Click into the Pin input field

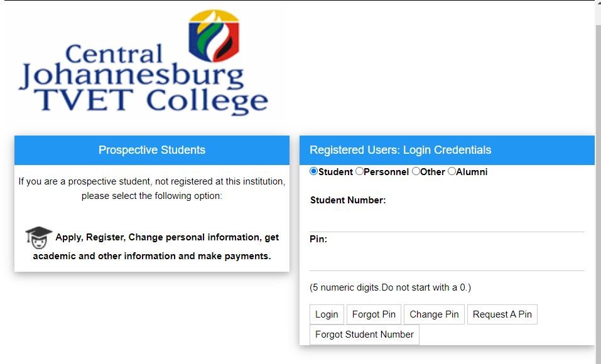point(447,260)
